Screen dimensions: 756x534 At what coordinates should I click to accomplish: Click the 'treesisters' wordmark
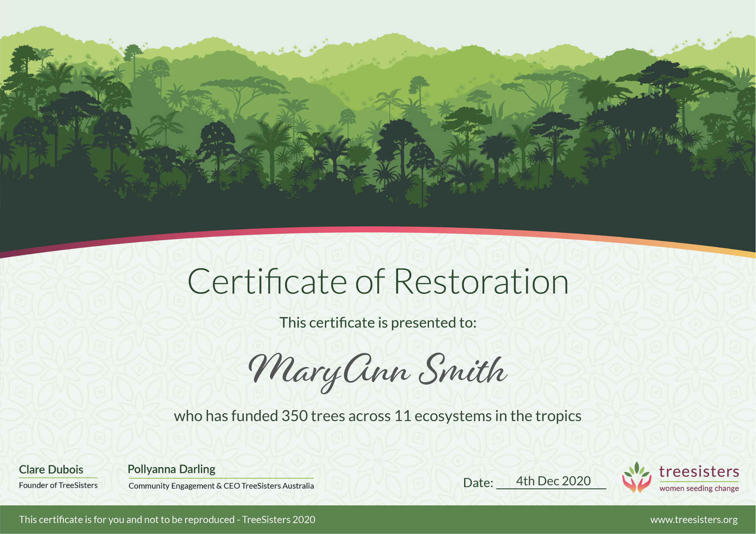[x=699, y=472]
